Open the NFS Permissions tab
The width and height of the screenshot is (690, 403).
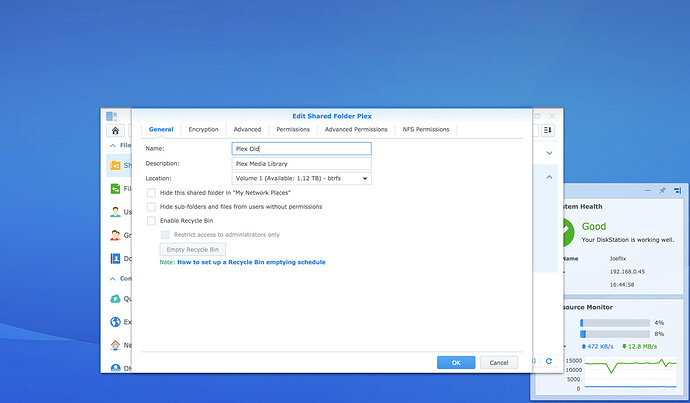point(426,129)
